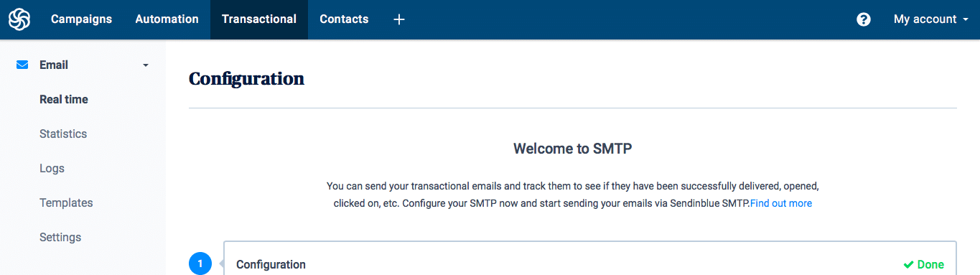Open Statistics in the sidebar
Viewport: 980px width, 275px height.
coord(63,134)
